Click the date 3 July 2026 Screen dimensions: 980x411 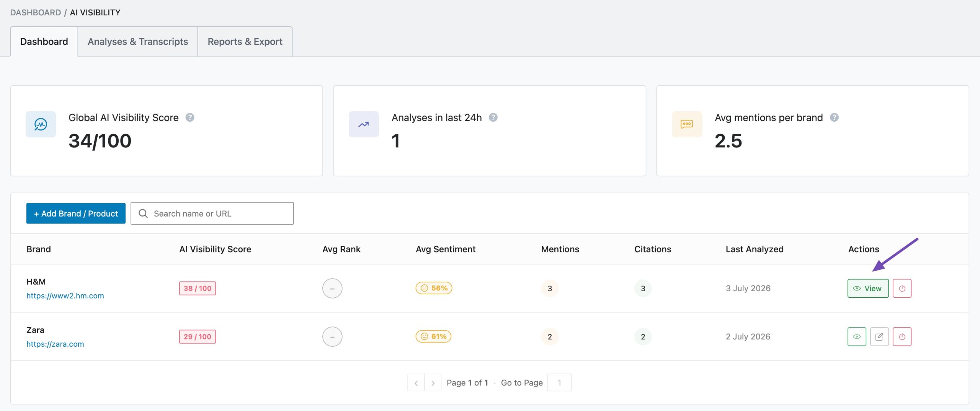(x=748, y=288)
